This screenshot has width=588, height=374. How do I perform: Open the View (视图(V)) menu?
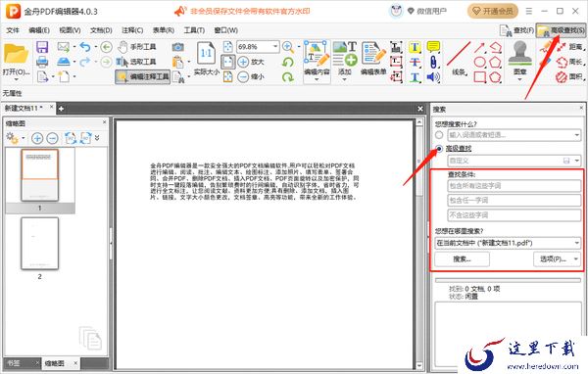pyautogui.click(x=70, y=30)
